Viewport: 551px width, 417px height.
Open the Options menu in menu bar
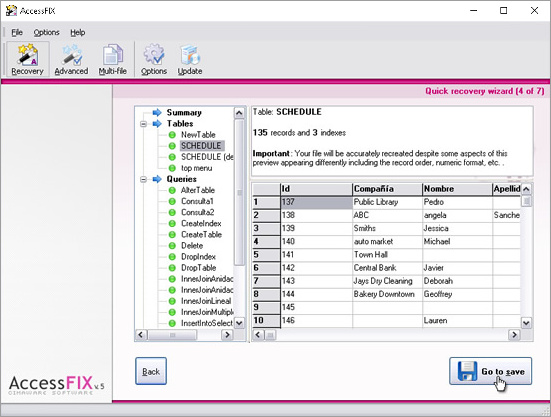[x=46, y=32]
